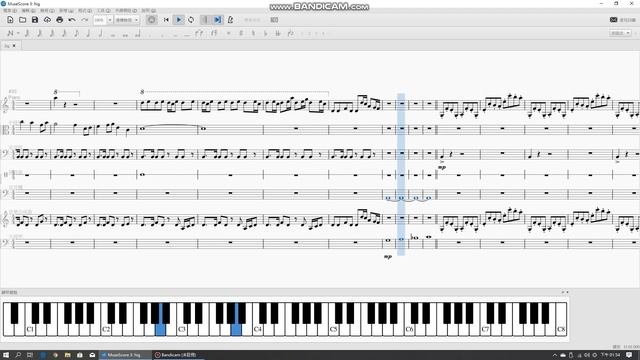Upload score online with cloud icon
Image resolution: width=640 pixels, height=360 pixels.
[x=47, y=20]
